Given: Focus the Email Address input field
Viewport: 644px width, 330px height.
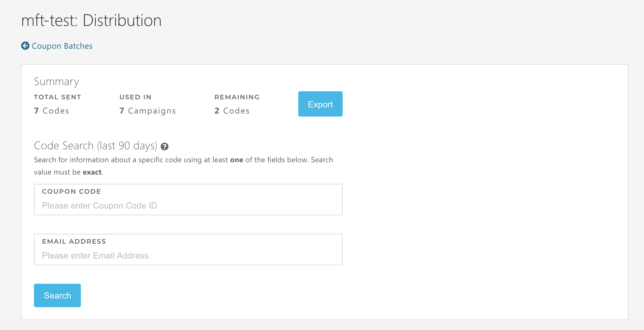Looking at the screenshot, I should point(188,256).
